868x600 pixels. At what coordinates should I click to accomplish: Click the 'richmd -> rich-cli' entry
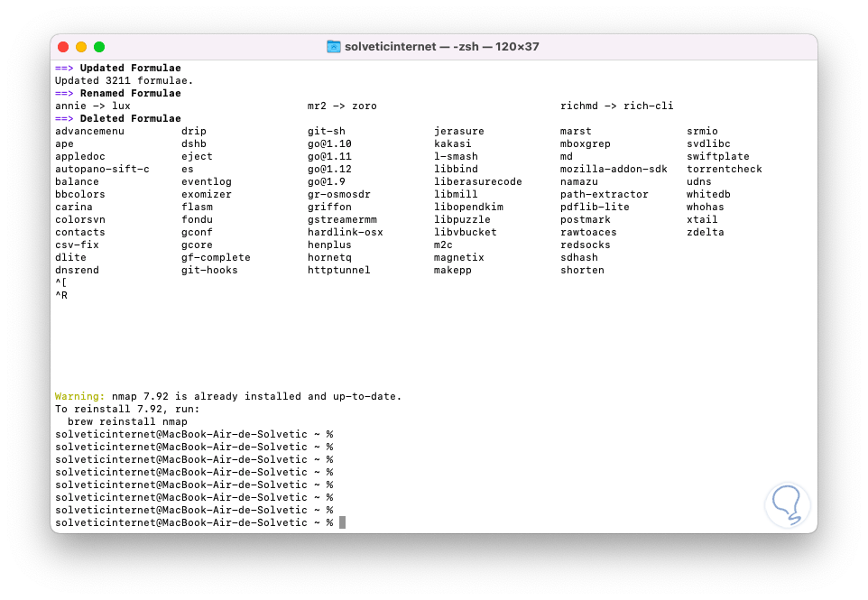pos(616,106)
